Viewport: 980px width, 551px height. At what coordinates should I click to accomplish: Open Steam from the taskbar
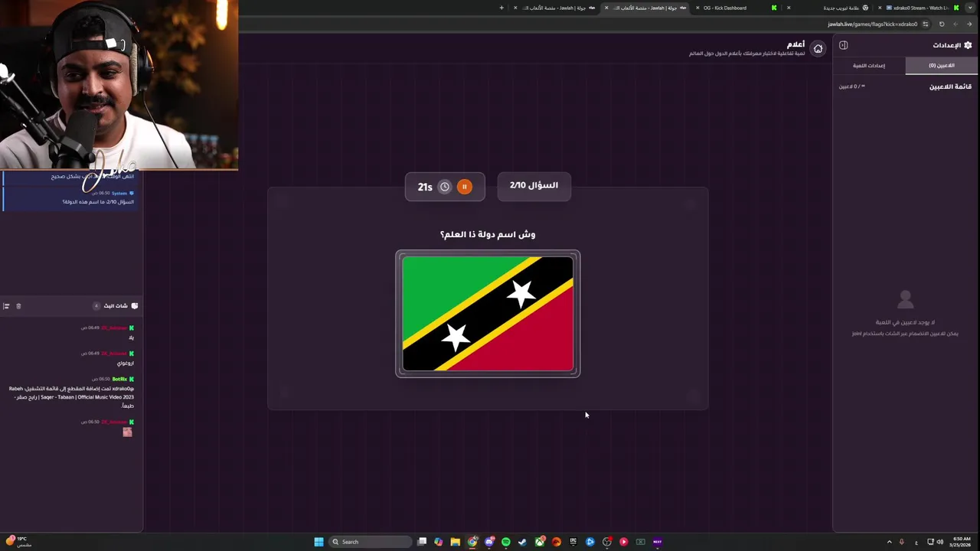523,542
